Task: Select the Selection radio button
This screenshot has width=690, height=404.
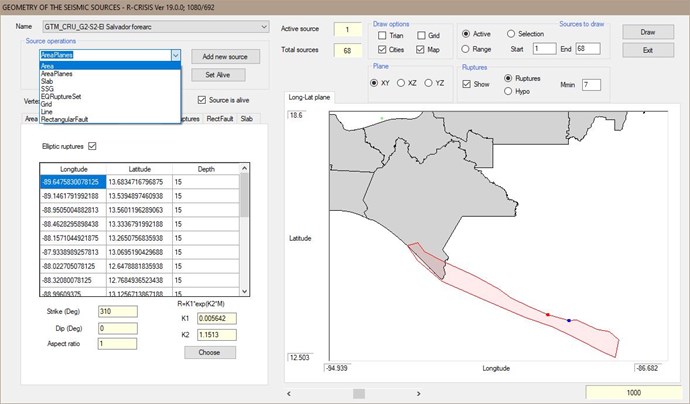Action: 511,34
